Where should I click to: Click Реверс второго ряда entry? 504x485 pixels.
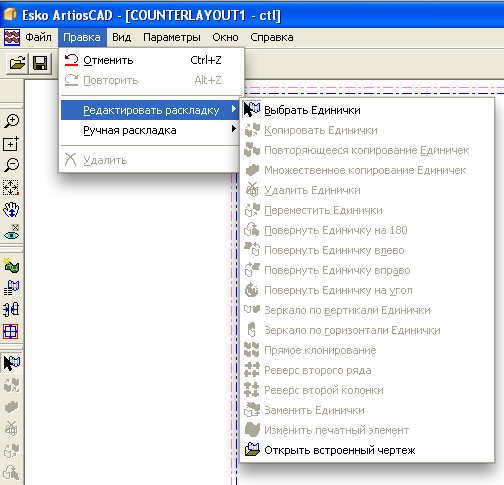click(367, 370)
